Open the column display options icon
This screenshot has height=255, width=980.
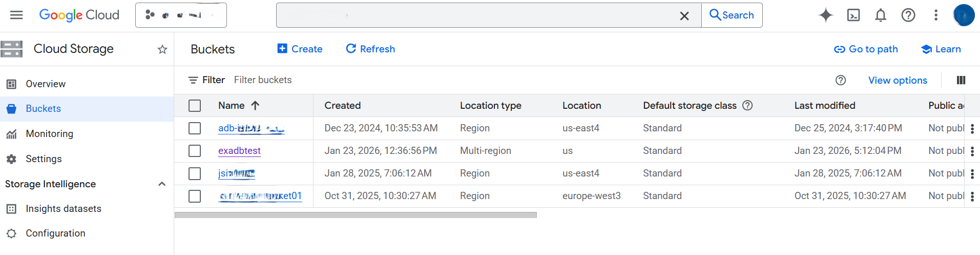coord(961,80)
